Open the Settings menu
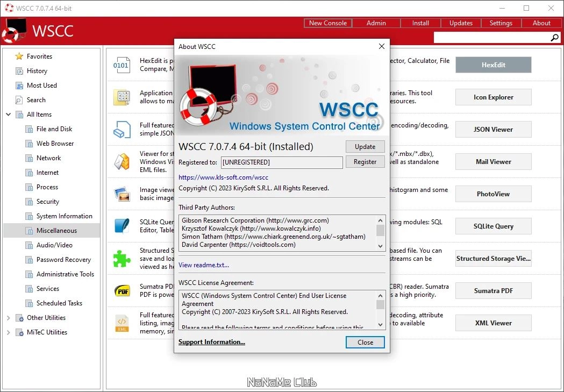This screenshot has height=392, width=564. [501, 23]
